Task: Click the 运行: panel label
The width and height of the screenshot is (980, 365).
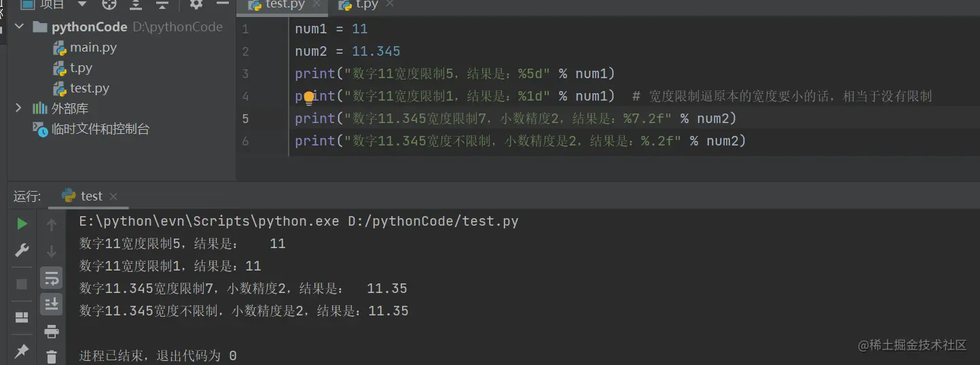Action: click(27, 196)
